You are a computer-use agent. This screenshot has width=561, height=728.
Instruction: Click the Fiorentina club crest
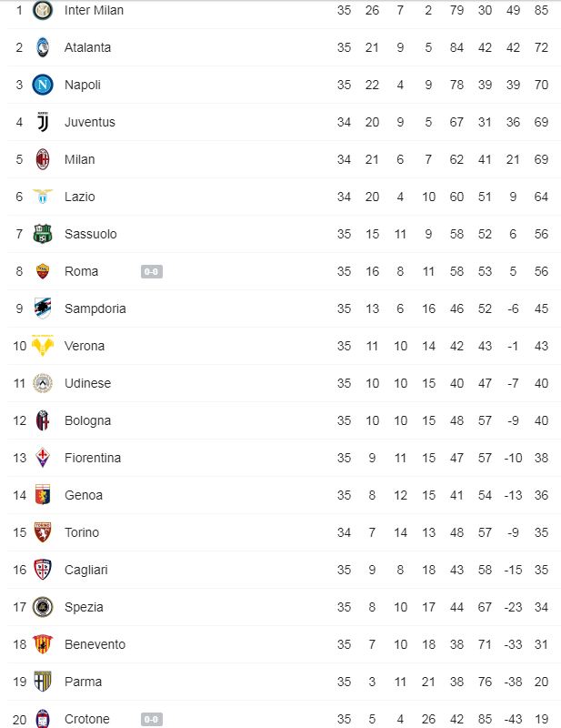43,458
